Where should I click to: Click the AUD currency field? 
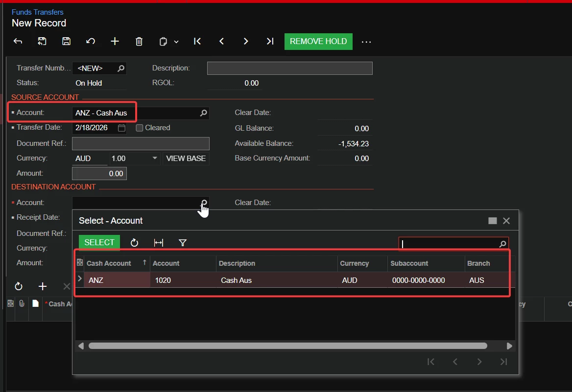[90, 158]
